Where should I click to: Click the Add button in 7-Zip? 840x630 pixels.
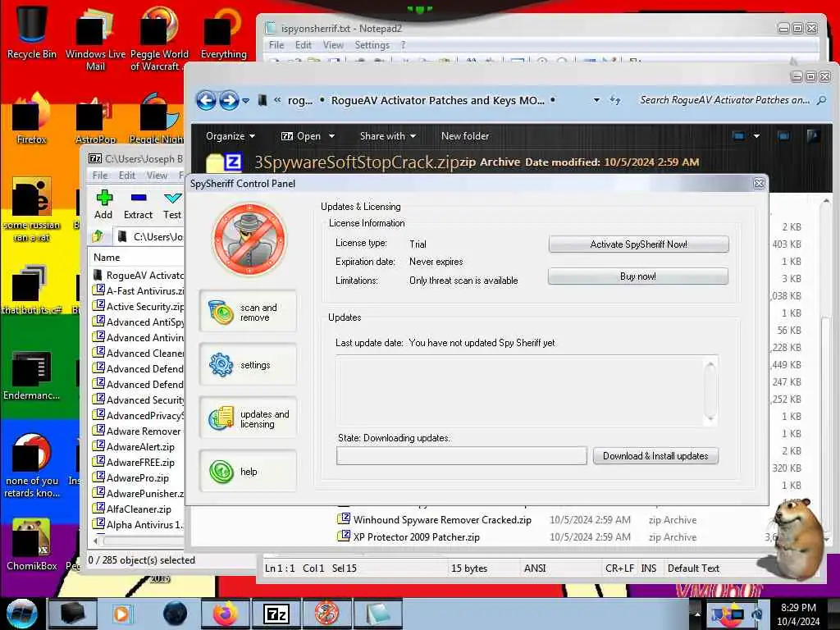click(x=103, y=204)
